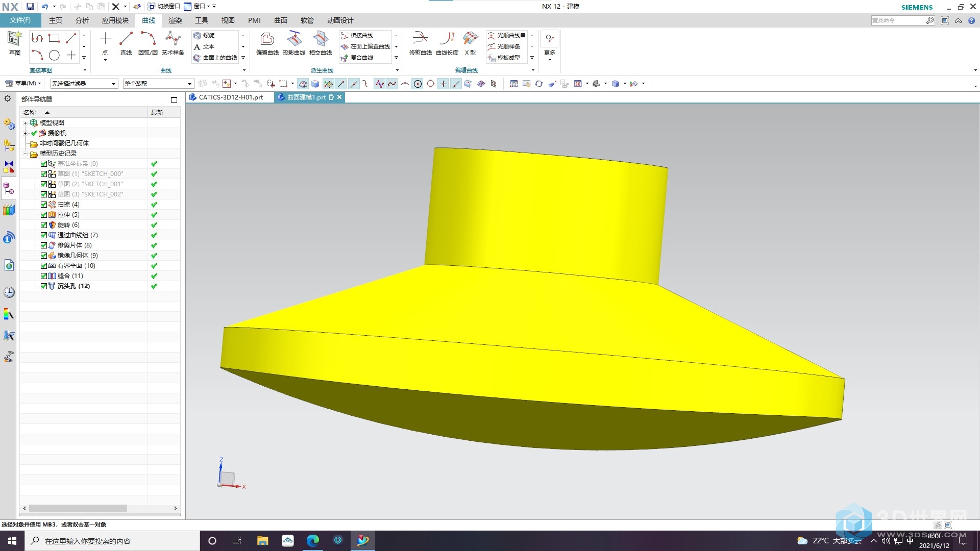
Task: Open the Project Curve (投影曲线) tool
Action: pyautogui.click(x=294, y=44)
